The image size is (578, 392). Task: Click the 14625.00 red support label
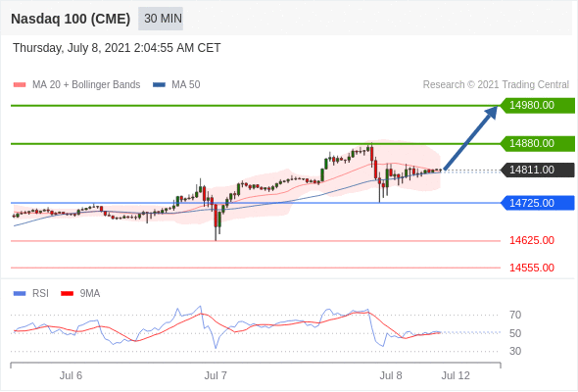532,240
